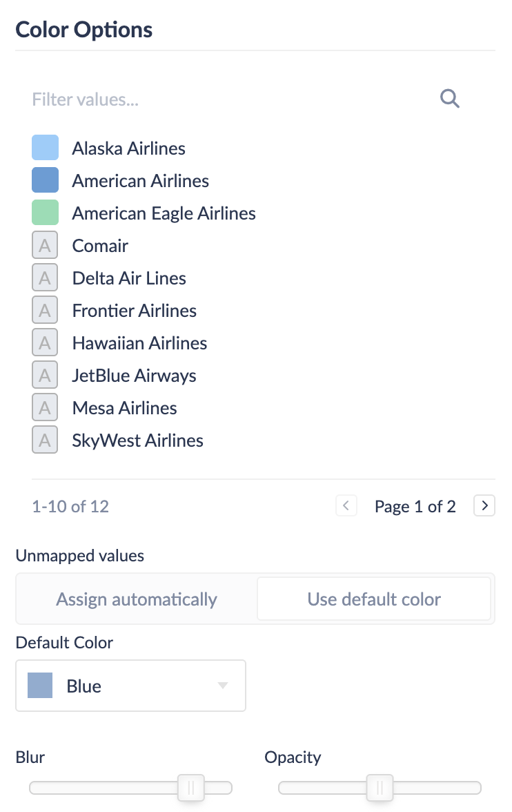Select the Use default color option
512x812 pixels.
[x=374, y=599]
